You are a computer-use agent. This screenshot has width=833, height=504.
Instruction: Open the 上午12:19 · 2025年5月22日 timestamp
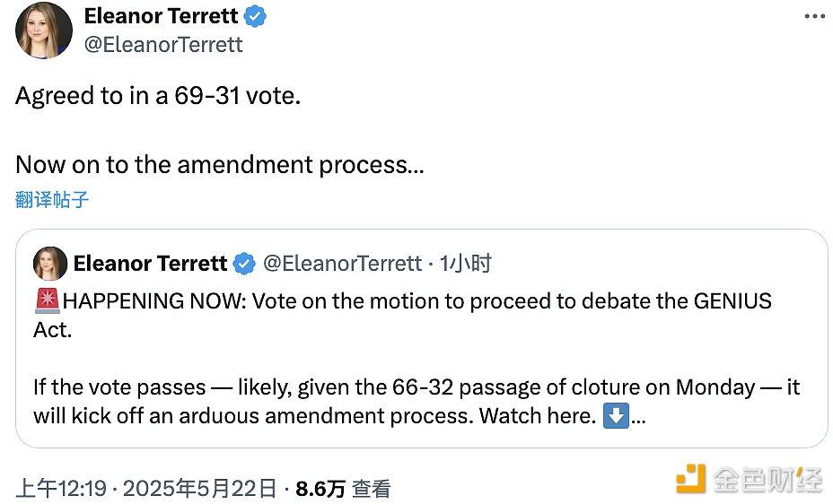tap(146, 488)
